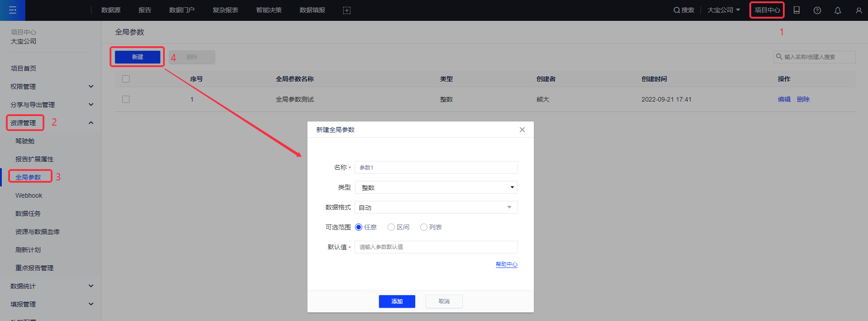Go to Webhook in the sidebar
Screen dimensions: 868x321
pyautogui.click(x=29, y=195)
